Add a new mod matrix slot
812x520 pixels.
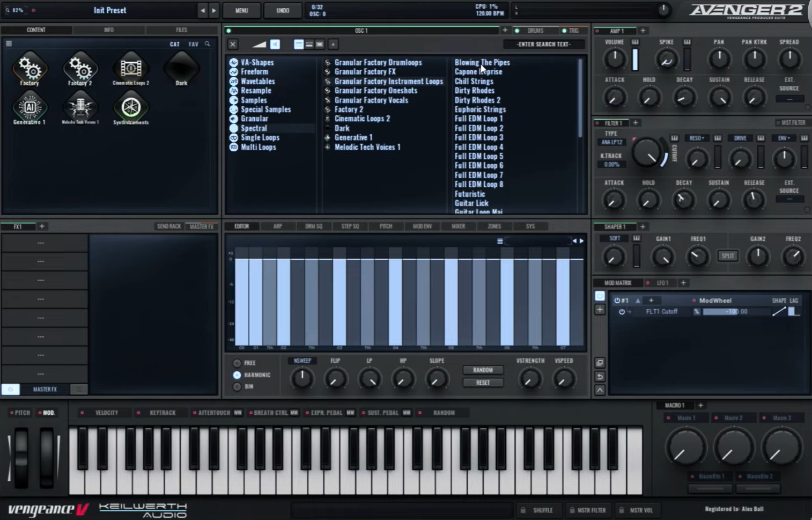(600, 310)
